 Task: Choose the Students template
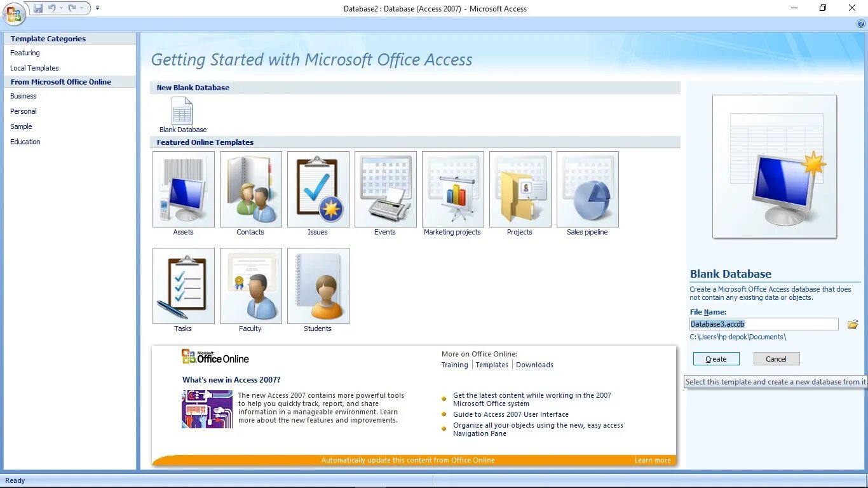coord(318,290)
